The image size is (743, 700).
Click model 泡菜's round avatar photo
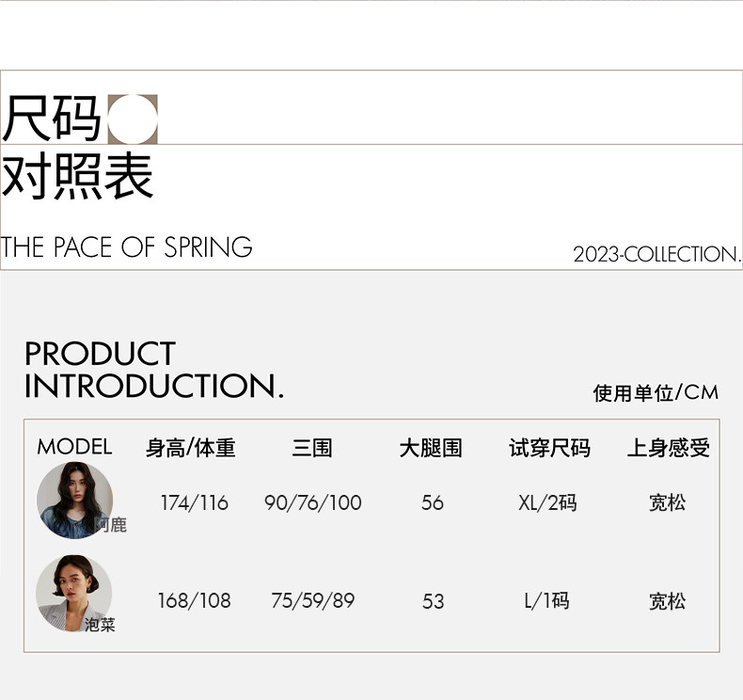pos(71,592)
